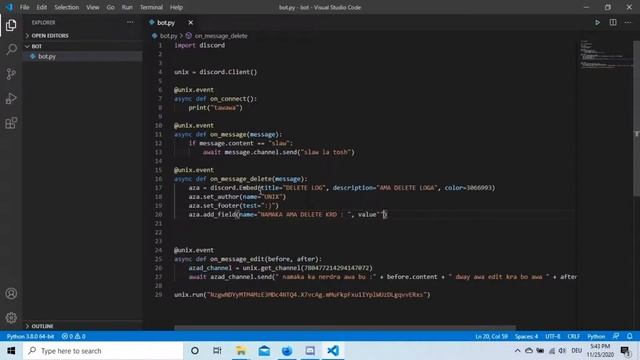The image size is (640, 360).
Task: Open the network icon in system tray
Action: coord(551,351)
